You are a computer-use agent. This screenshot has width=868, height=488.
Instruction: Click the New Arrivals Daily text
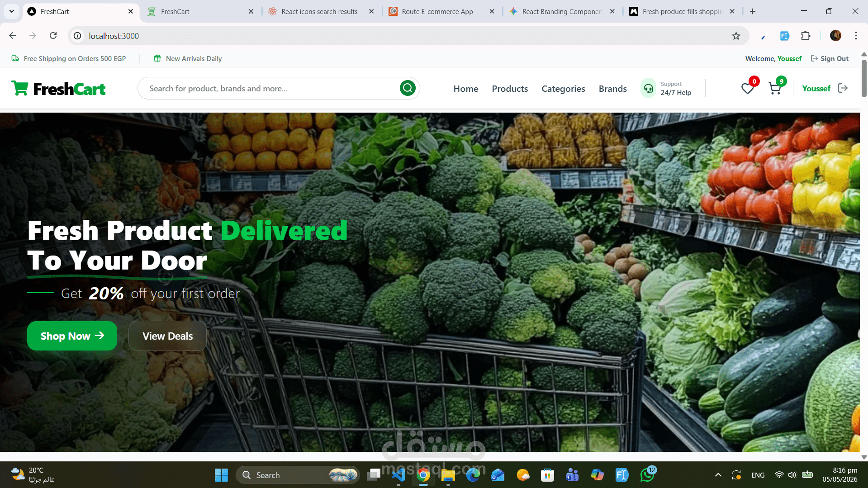click(x=194, y=58)
